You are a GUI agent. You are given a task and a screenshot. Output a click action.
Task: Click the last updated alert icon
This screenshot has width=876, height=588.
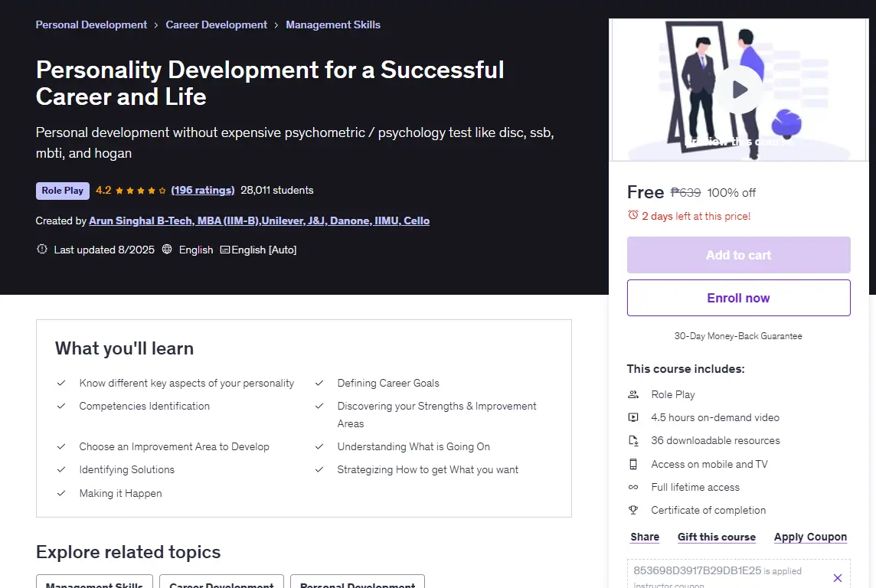(x=42, y=249)
